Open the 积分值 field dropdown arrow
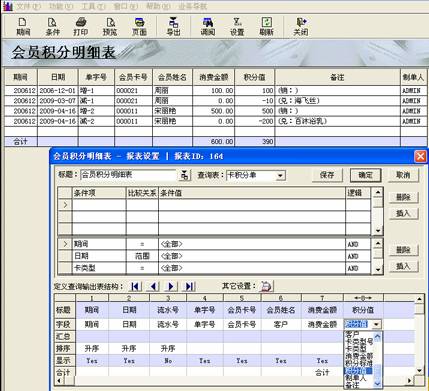This screenshot has height=391, width=429. click(x=377, y=324)
